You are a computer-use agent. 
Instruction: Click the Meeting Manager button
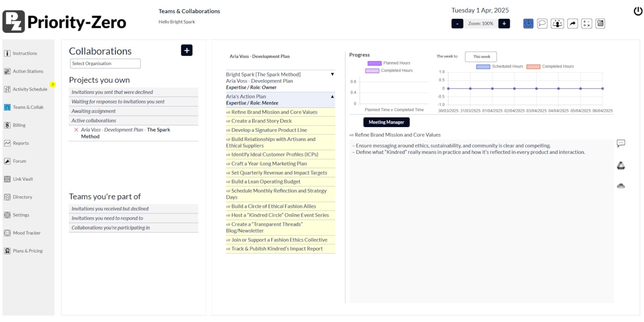pos(386,122)
